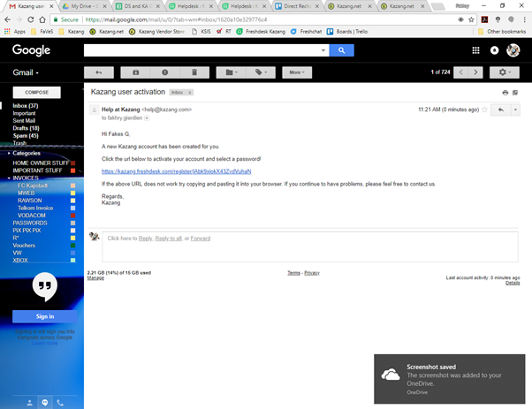Open the Telkom Invoice label

point(35,208)
